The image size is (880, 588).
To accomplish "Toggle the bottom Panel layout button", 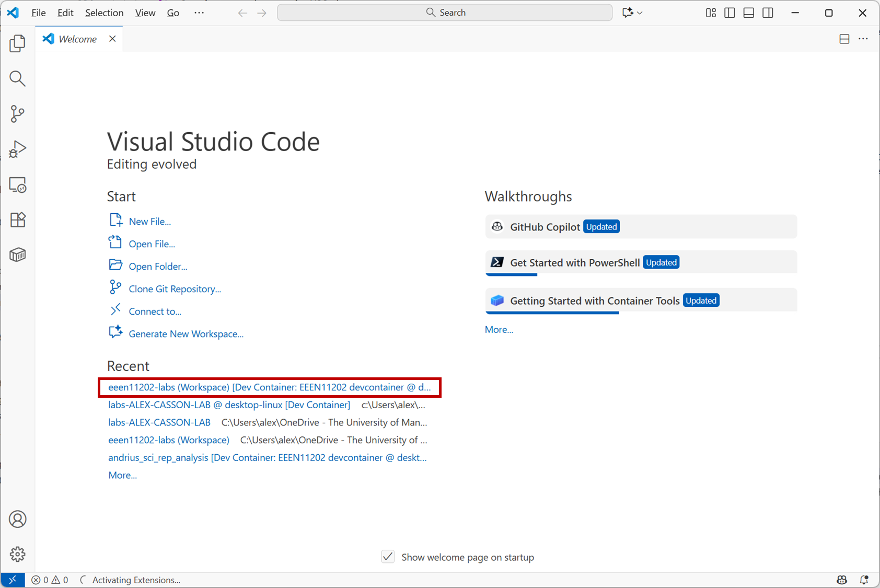I will tap(748, 13).
